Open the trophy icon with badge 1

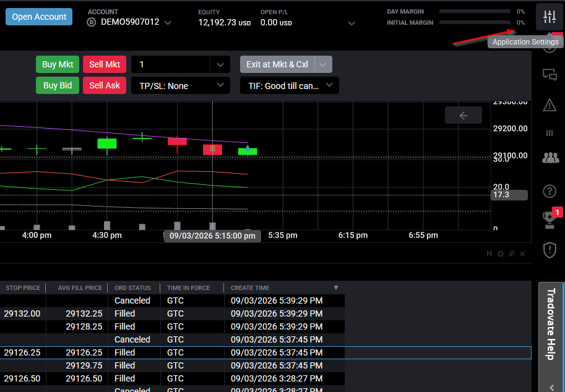click(550, 219)
